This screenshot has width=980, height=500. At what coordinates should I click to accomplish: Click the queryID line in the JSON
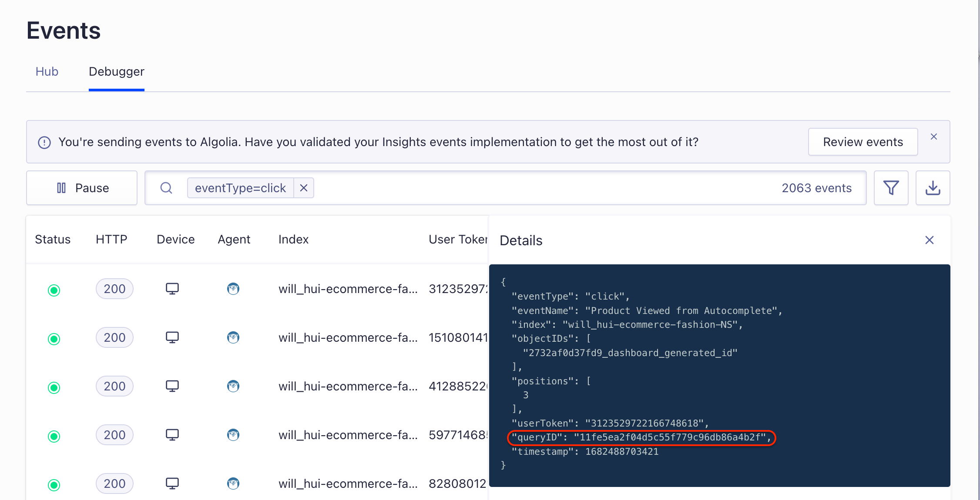point(641,437)
